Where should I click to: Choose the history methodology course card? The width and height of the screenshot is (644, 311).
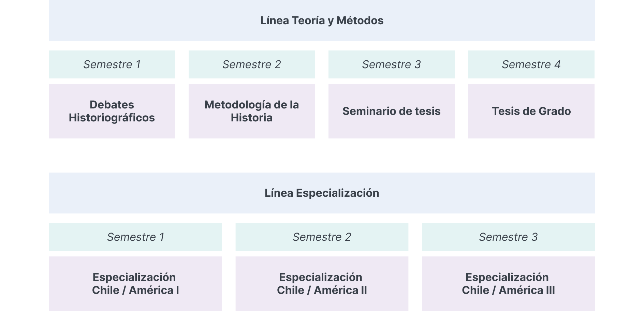[252, 111]
